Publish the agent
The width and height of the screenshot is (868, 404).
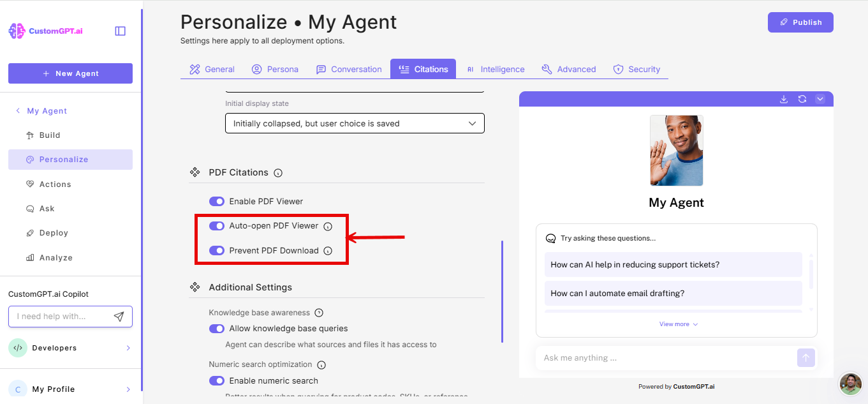[800, 22]
